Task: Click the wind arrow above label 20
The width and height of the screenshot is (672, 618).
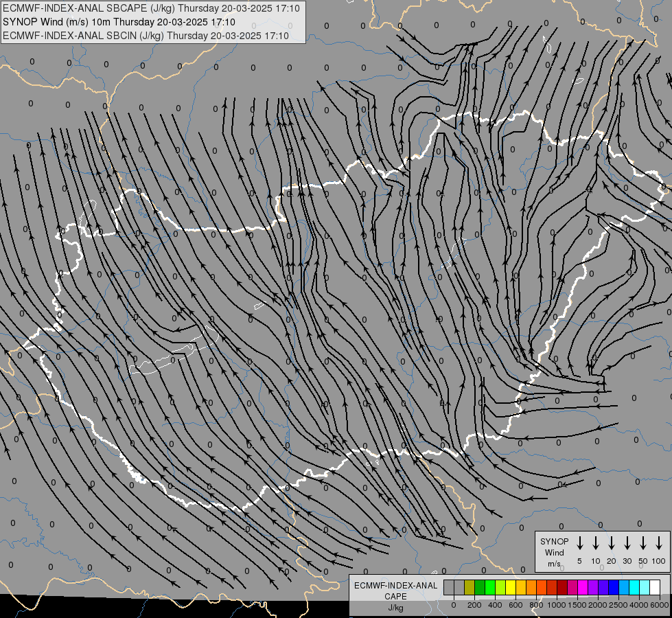Action: coord(612,543)
